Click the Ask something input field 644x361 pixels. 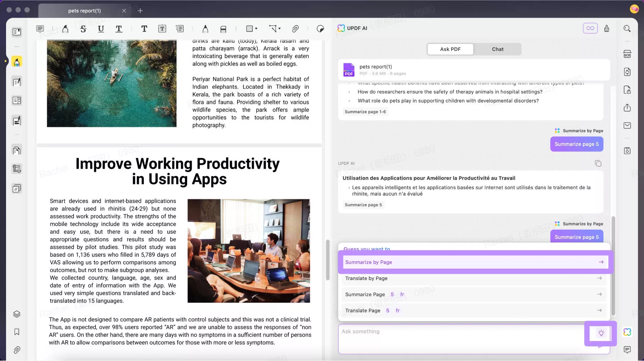pyautogui.click(x=462, y=339)
